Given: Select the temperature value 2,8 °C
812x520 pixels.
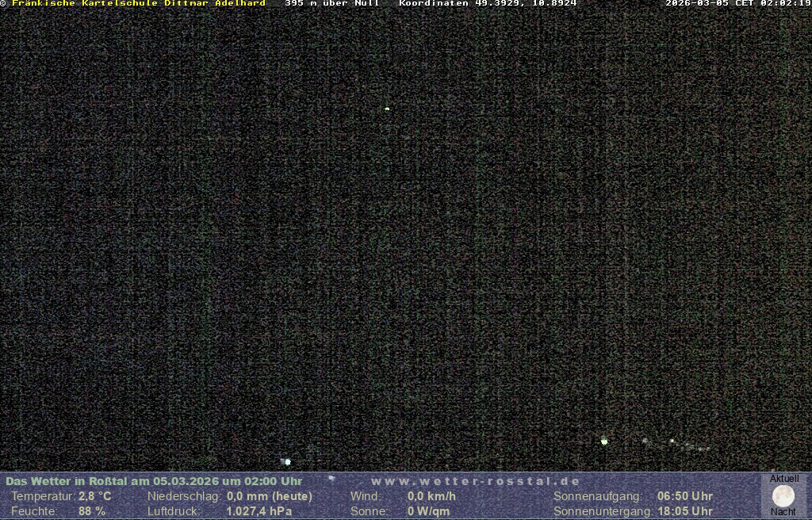Looking at the screenshot, I should [x=95, y=496].
